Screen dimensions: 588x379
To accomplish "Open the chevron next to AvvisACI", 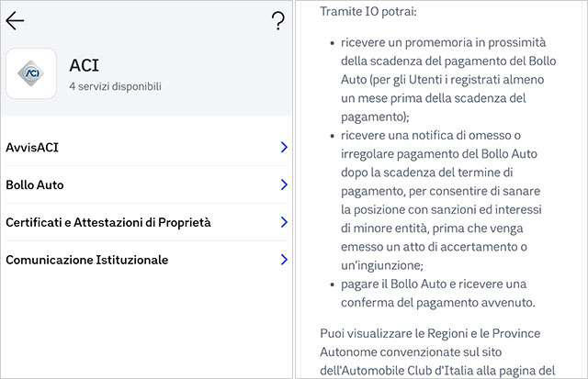I will pyautogui.click(x=284, y=147).
